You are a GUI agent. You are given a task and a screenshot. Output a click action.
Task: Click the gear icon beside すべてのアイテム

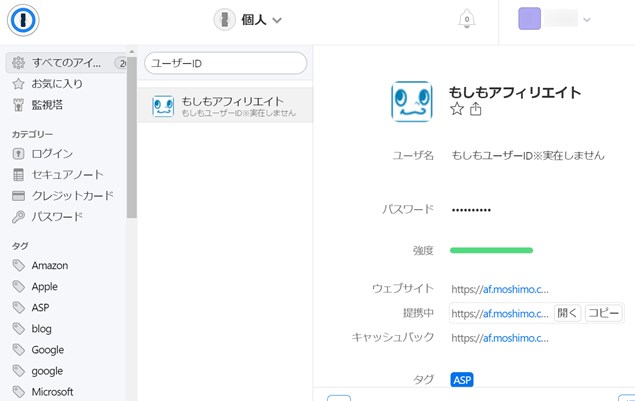coord(18,63)
